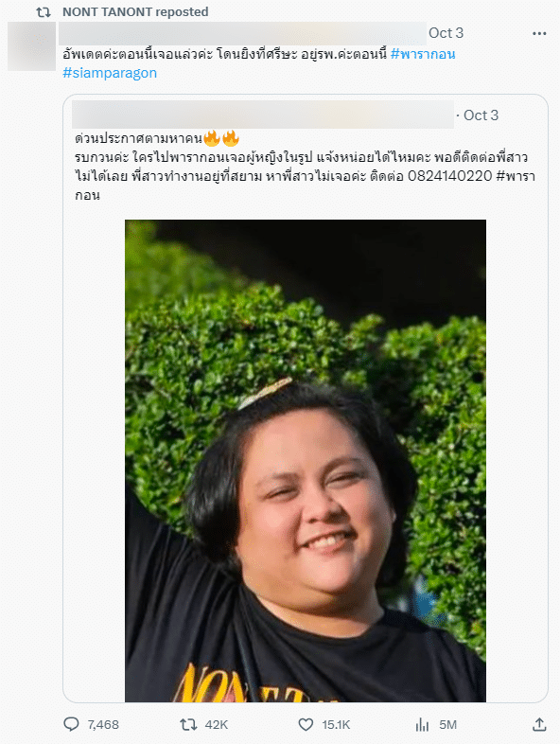Open the photo of the woman in black shirt
Viewport: 560px width, 744px height.
(x=306, y=460)
